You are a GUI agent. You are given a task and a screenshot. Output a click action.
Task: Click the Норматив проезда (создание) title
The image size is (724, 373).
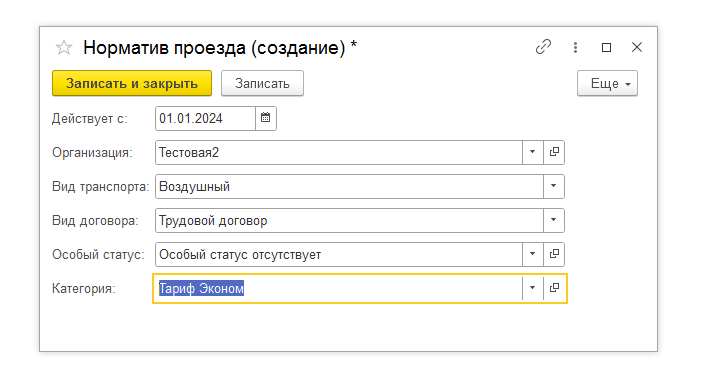tap(220, 48)
